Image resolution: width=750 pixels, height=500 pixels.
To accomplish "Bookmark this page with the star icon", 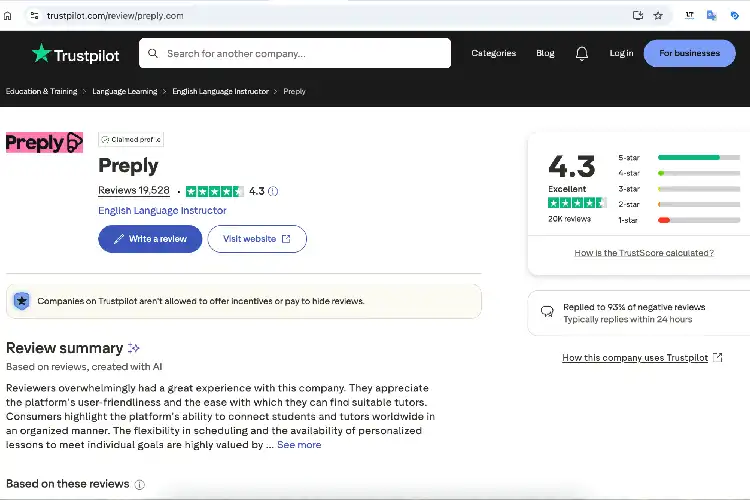I will pos(658,16).
